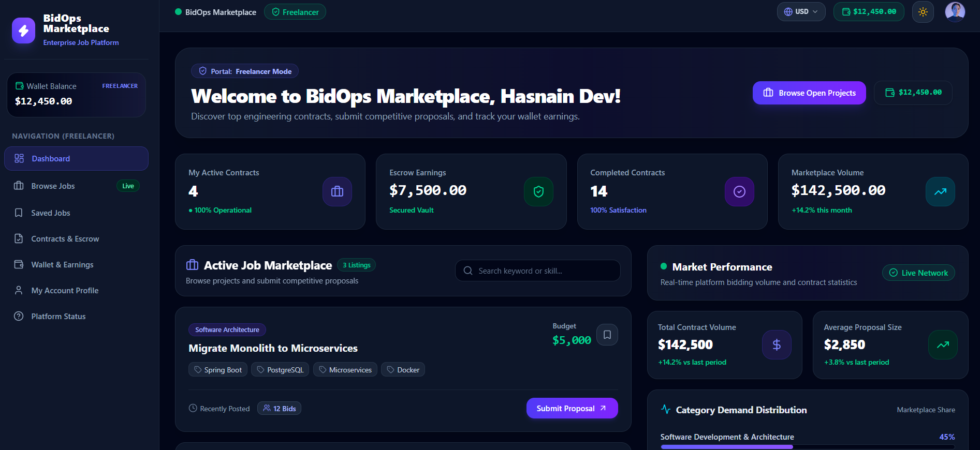Click the dollar icon on Total Contract Volume
Screen dimensions: 980x450
[x=777, y=345]
